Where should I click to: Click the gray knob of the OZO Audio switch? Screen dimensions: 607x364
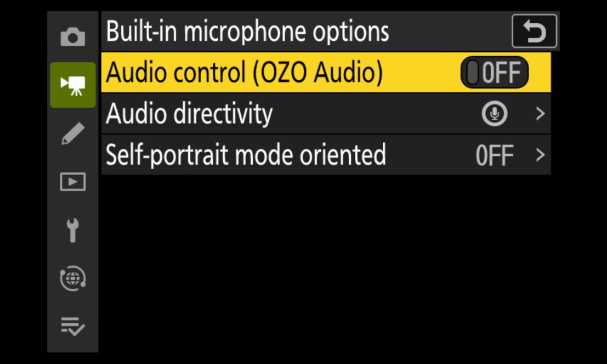click(x=472, y=72)
